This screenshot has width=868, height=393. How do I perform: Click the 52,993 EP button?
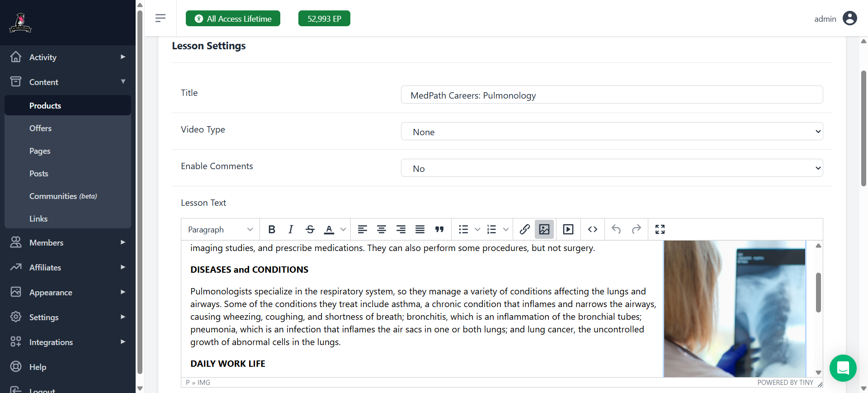point(324,19)
